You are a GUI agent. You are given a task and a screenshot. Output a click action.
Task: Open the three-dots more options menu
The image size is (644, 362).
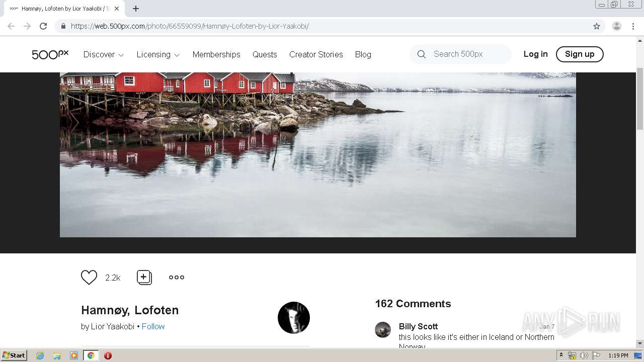tap(177, 277)
